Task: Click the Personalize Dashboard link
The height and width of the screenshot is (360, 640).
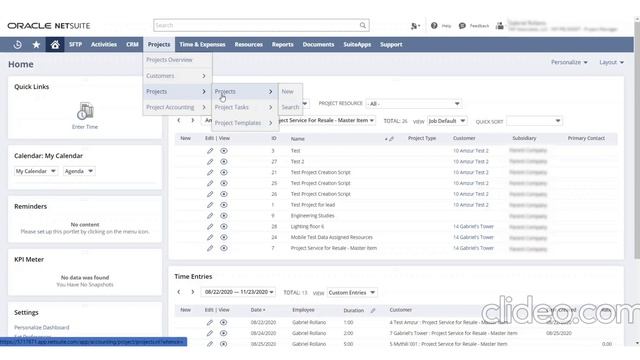Action: [x=42, y=328]
